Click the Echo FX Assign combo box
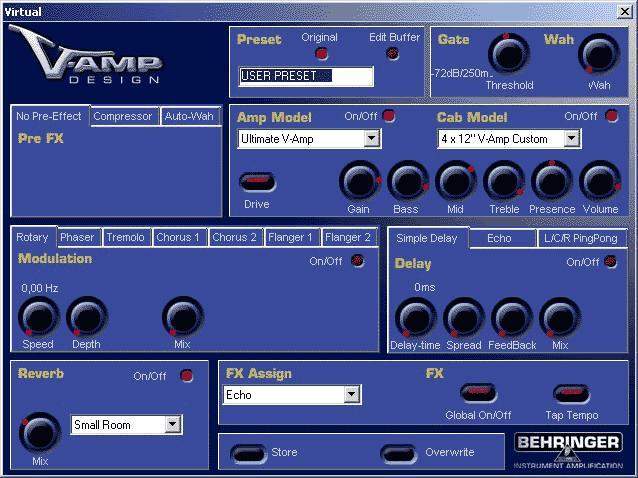This screenshot has width=638, height=478. (292, 395)
